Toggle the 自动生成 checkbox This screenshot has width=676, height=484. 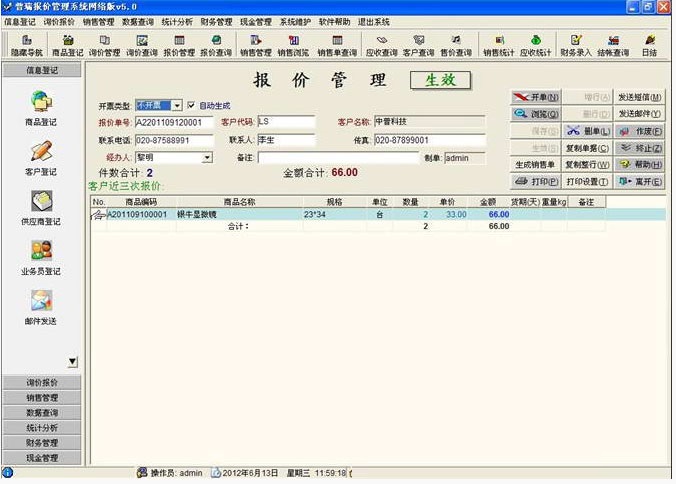coord(192,105)
